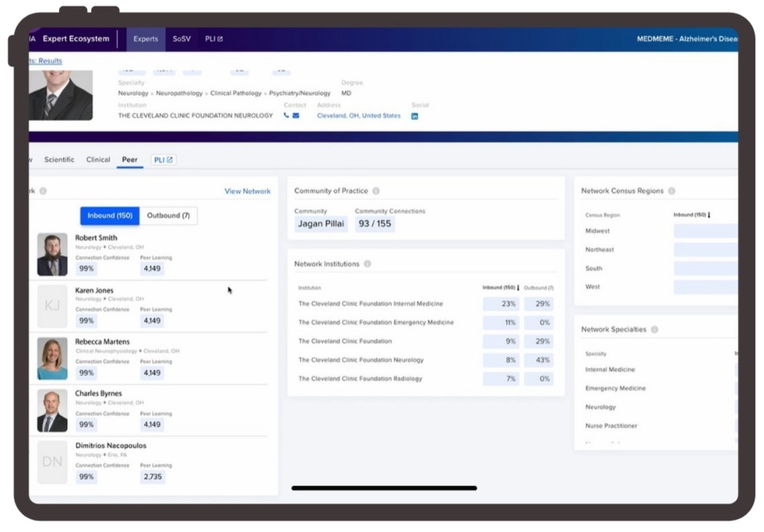Click the Northeast census region row

pos(661,250)
